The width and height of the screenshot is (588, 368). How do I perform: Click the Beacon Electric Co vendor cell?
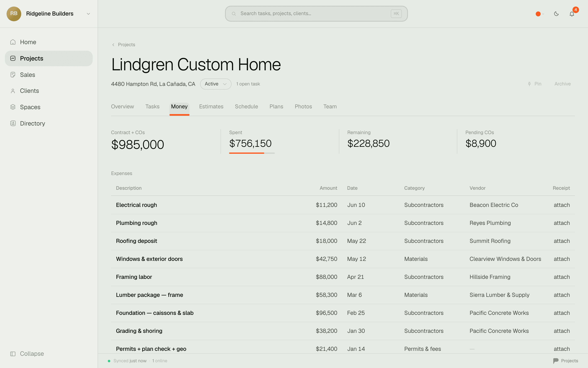point(494,205)
